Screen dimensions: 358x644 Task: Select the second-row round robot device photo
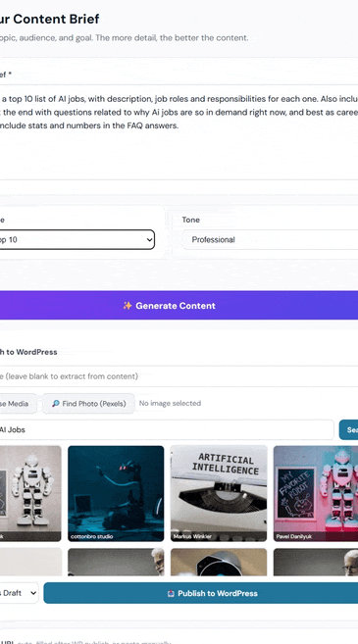pos(219,562)
